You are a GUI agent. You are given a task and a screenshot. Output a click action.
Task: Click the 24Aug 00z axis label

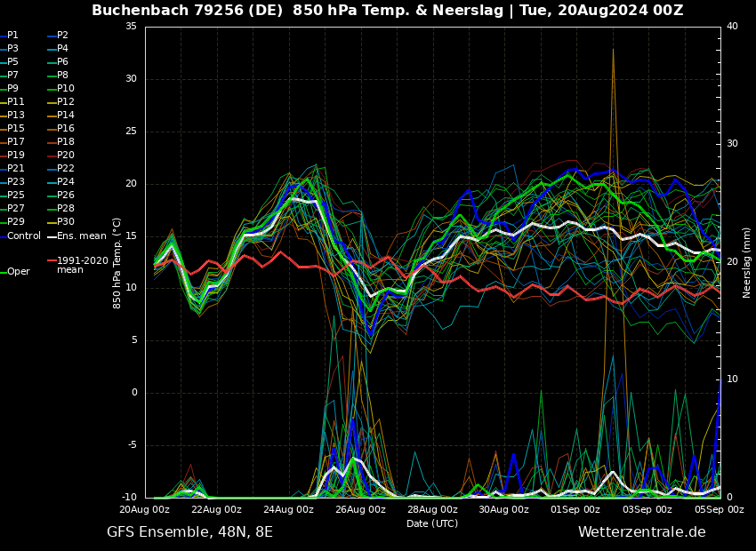289,509
